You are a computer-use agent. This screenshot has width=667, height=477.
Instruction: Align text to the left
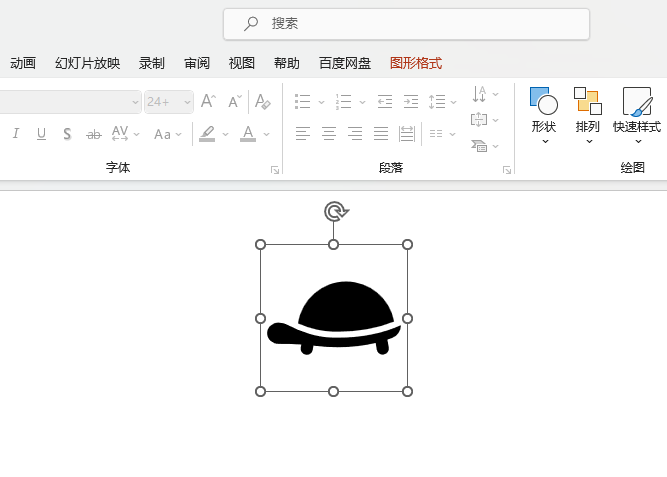click(303, 134)
